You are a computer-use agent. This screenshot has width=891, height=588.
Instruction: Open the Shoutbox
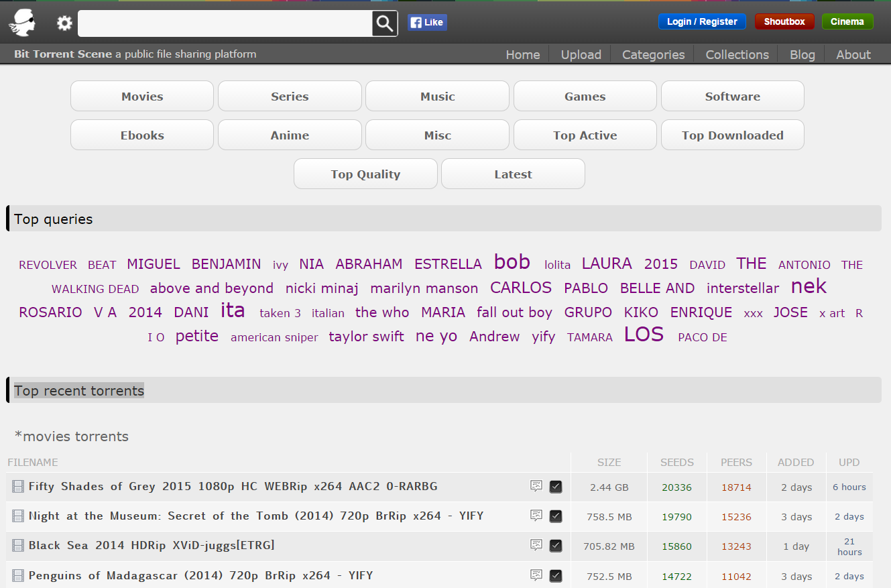784,21
